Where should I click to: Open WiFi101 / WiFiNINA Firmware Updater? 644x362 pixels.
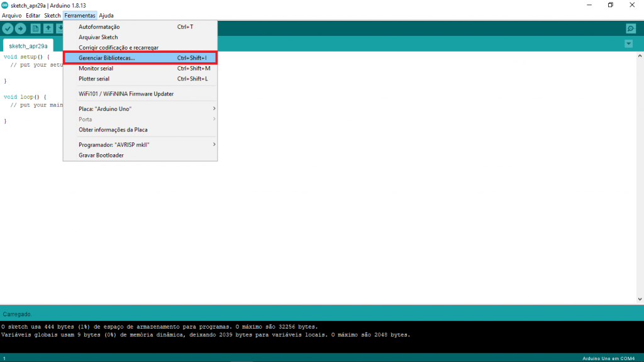[x=126, y=94]
